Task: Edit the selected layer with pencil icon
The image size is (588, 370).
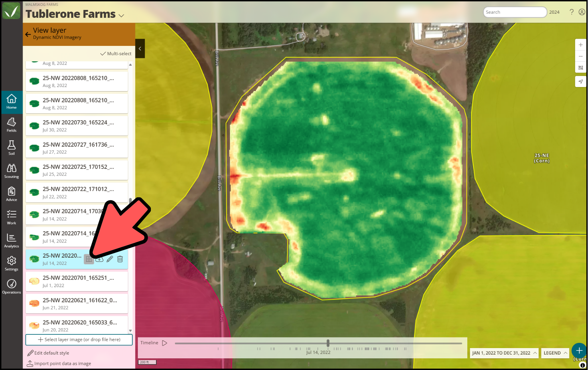Action: pos(110,259)
